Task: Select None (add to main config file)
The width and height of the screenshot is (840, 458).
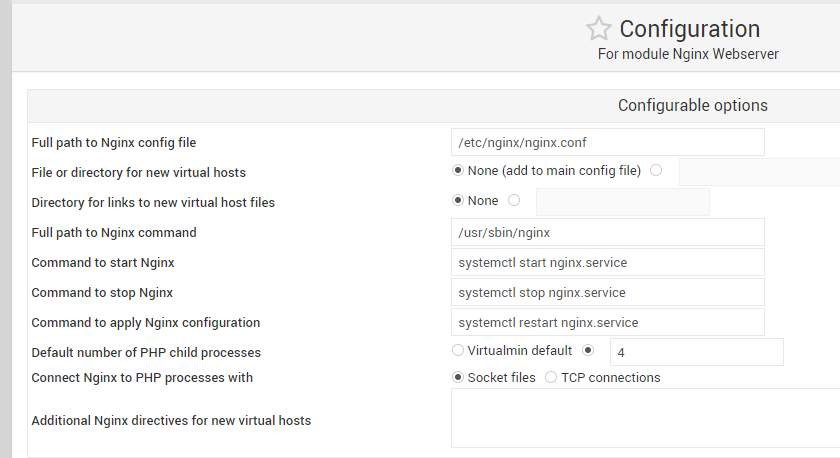Action: [459, 171]
